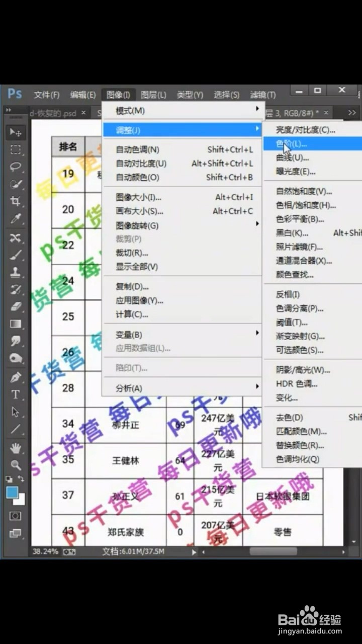Toggle Quick Mask mode
Screen dimensions: 362x644
click(x=16, y=516)
